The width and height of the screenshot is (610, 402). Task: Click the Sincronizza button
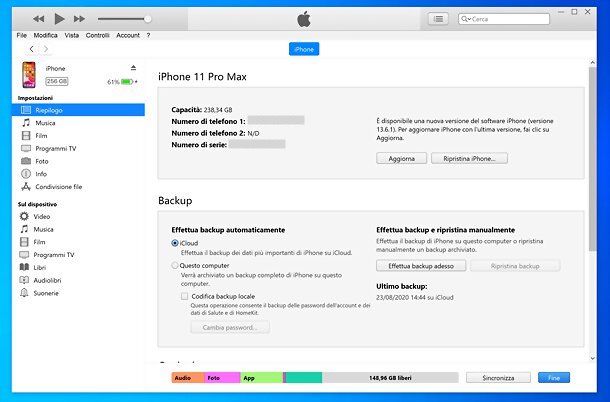pyautogui.click(x=498, y=377)
